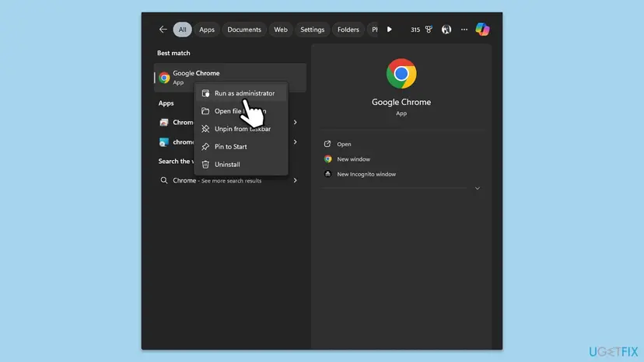
Task: Choose Run as administrator
Action: click(240, 93)
